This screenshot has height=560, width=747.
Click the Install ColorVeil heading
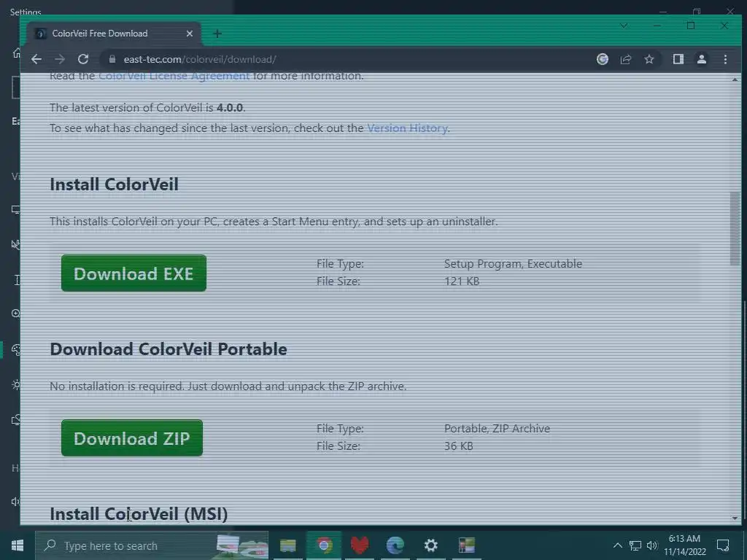pyautogui.click(x=115, y=184)
